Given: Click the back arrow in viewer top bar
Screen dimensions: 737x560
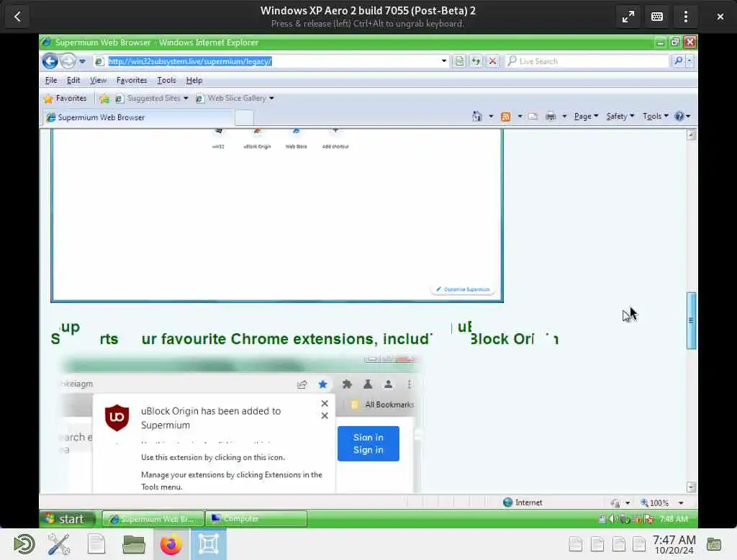Looking at the screenshot, I should [x=17, y=17].
